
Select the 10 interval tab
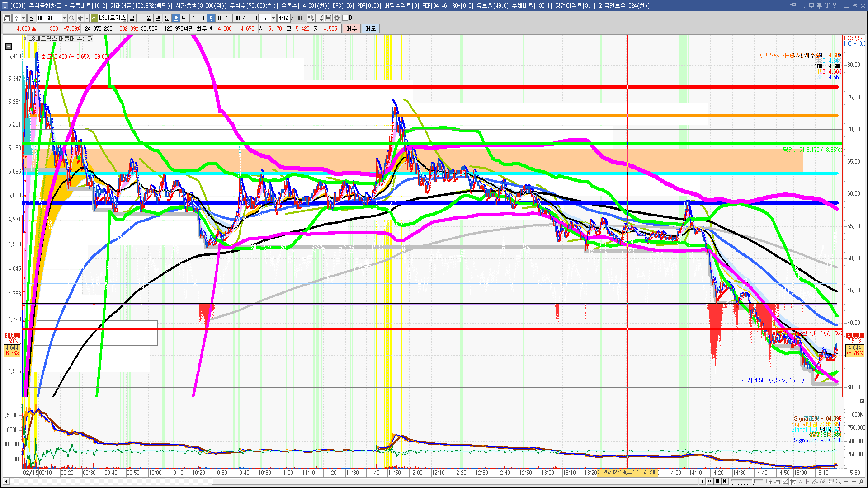point(220,18)
